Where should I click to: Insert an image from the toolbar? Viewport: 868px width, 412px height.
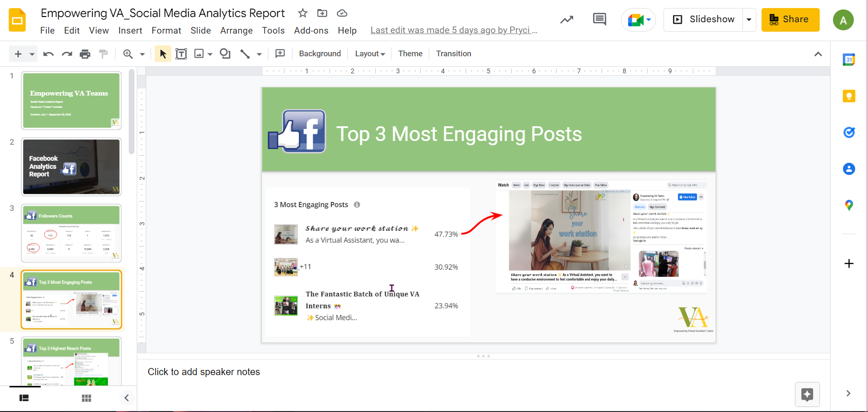[199, 54]
